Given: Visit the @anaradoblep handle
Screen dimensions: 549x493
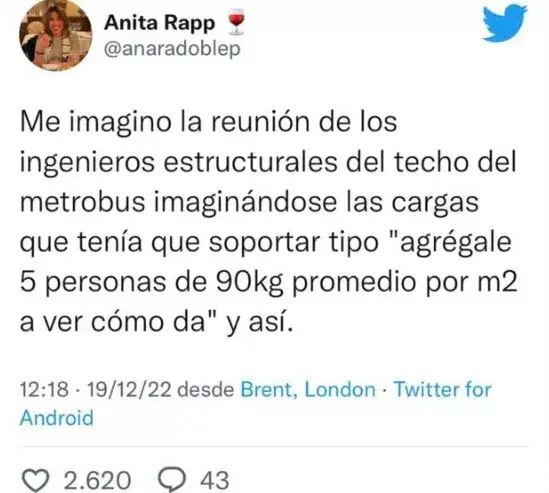Looking at the screenshot, I should (172, 49).
